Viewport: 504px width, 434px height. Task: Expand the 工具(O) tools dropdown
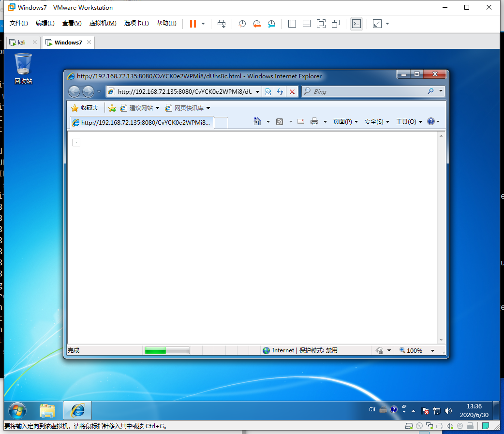pyautogui.click(x=409, y=122)
